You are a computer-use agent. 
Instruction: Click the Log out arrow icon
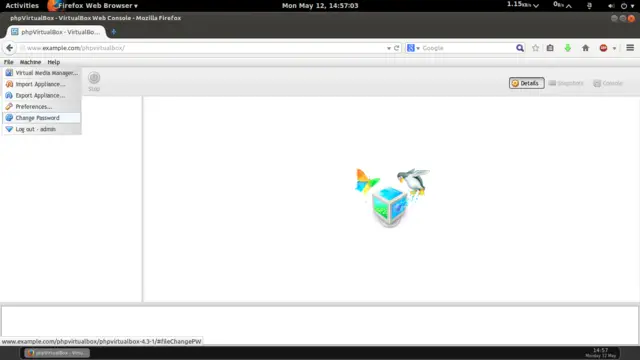(9, 129)
